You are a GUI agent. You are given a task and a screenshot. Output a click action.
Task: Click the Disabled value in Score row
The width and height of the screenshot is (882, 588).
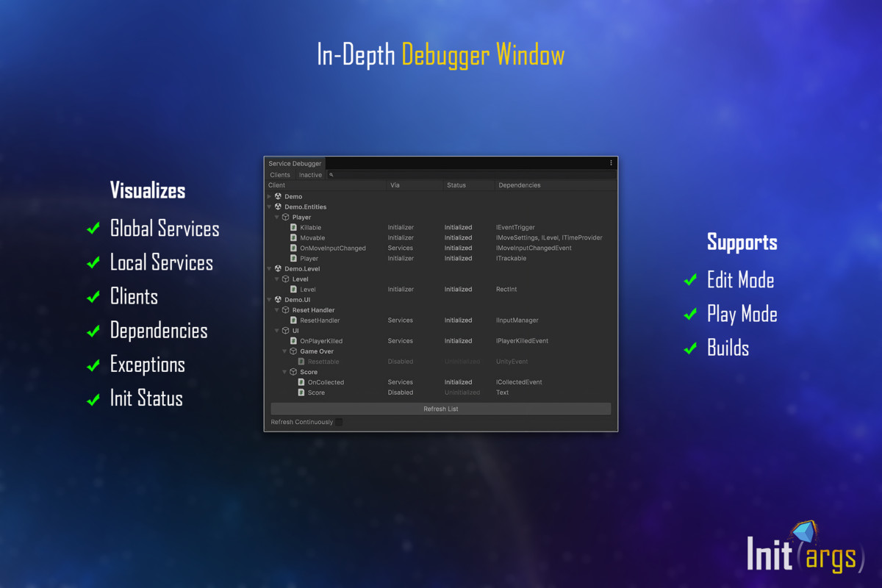point(401,392)
